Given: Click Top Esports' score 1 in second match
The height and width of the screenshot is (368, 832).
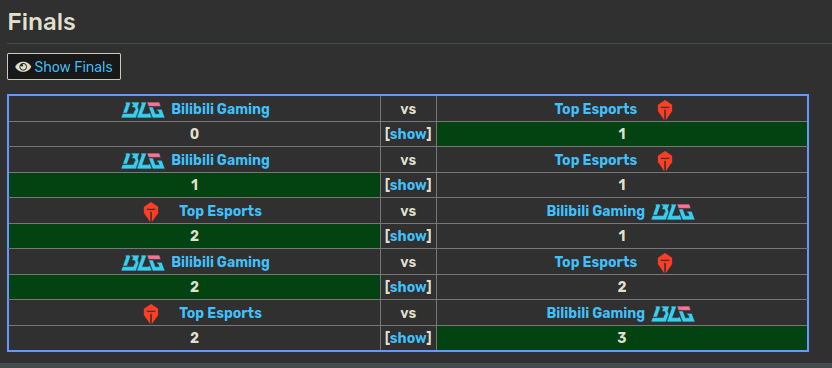Looking at the screenshot, I should click(622, 185).
